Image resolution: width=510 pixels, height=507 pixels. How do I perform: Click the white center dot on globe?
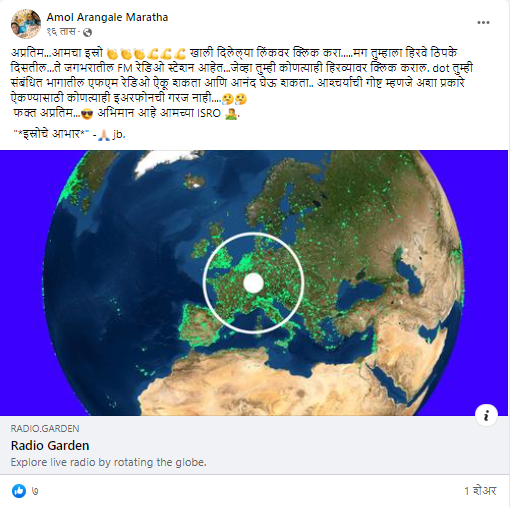click(254, 283)
